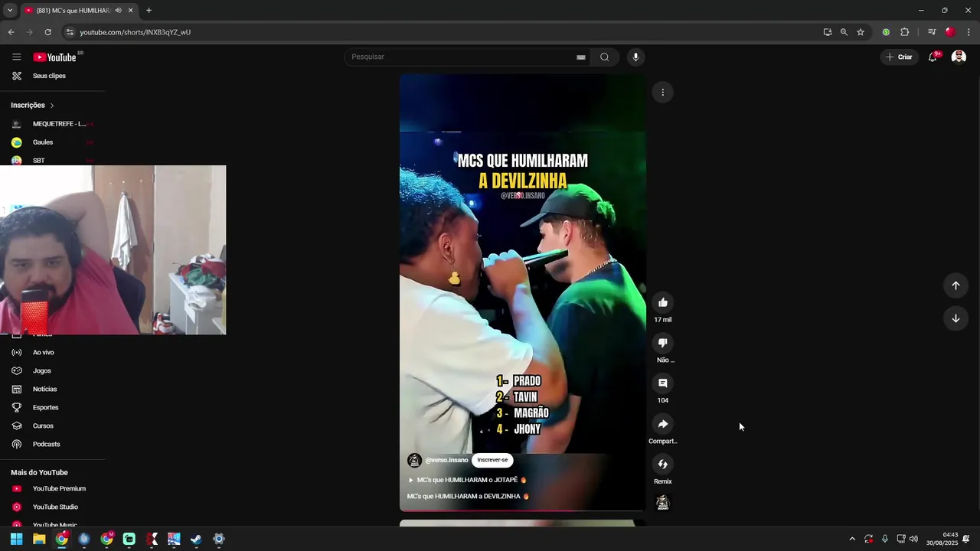Open Steam from the taskbar
Image resolution: width=980 pixels, height=551 pixels.
tap(196, 539)
